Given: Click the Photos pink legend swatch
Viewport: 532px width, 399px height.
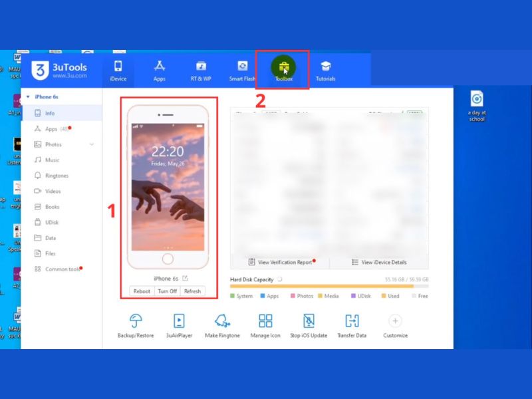Looking at the screenshot, I should point(293,296).
